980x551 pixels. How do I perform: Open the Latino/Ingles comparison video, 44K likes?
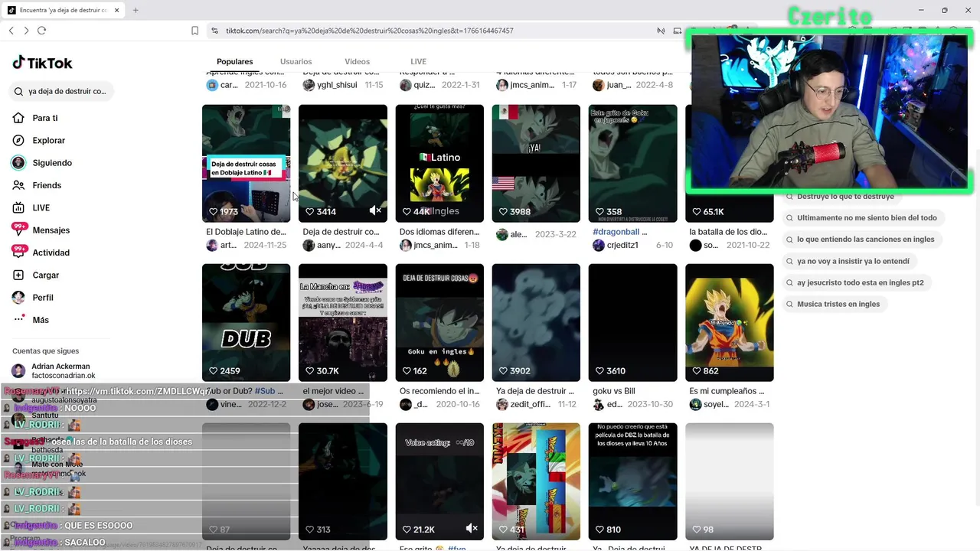[x=439, y=163]
